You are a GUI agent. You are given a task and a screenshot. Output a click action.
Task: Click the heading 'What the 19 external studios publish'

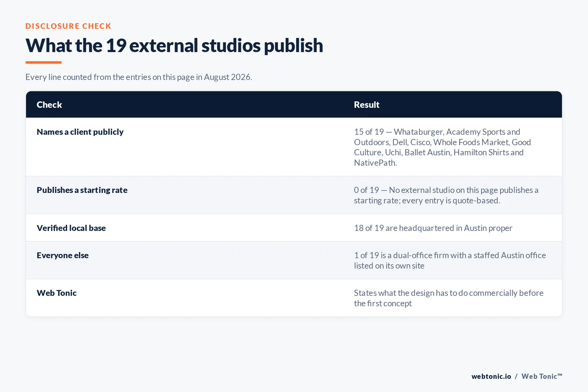point(174,46)
